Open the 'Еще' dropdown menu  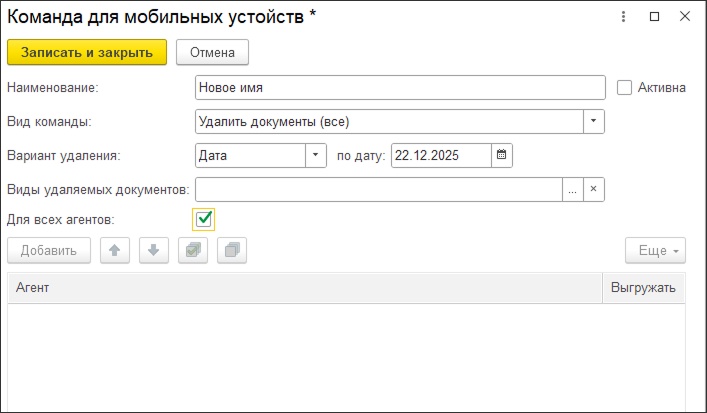tap(655, 251)
